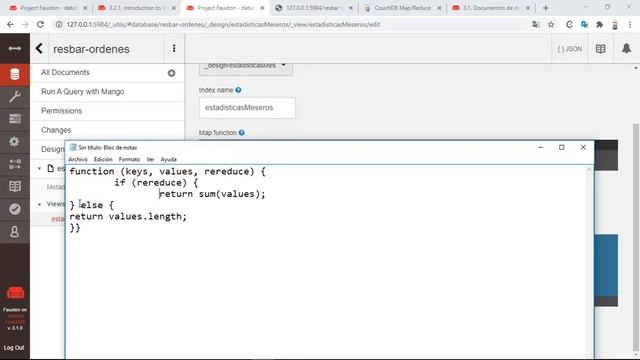Open Documentation book icon in sidebar
This screenshot has width=640, height=360.
pos(15,187)
